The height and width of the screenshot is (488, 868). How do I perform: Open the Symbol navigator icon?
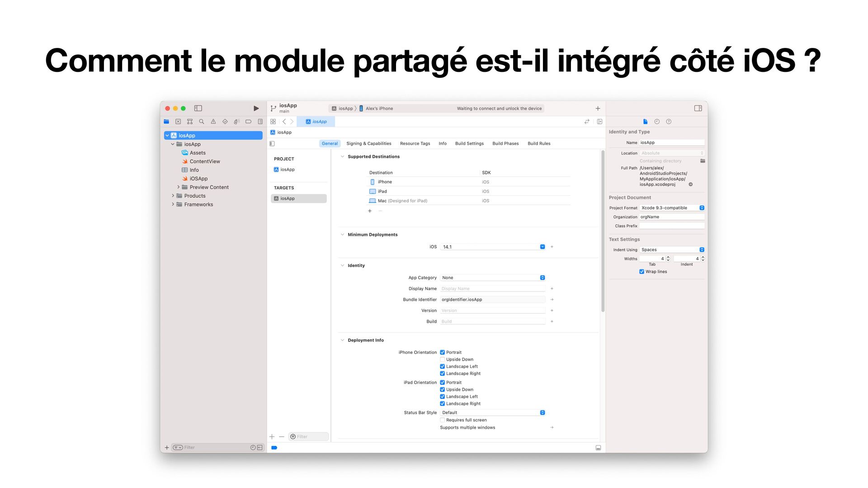[190, 122]
